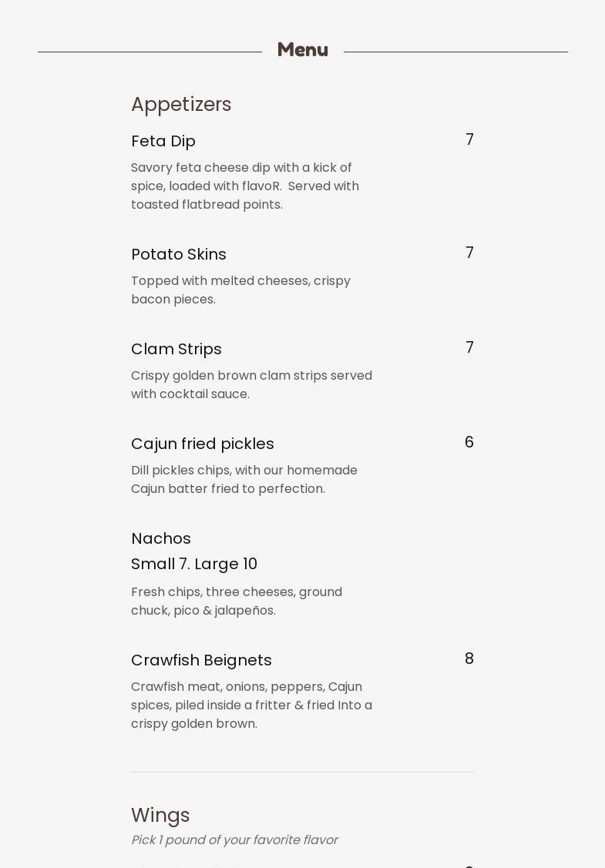Click the 'Pick 1 pound' subtitle

(234, 840)
